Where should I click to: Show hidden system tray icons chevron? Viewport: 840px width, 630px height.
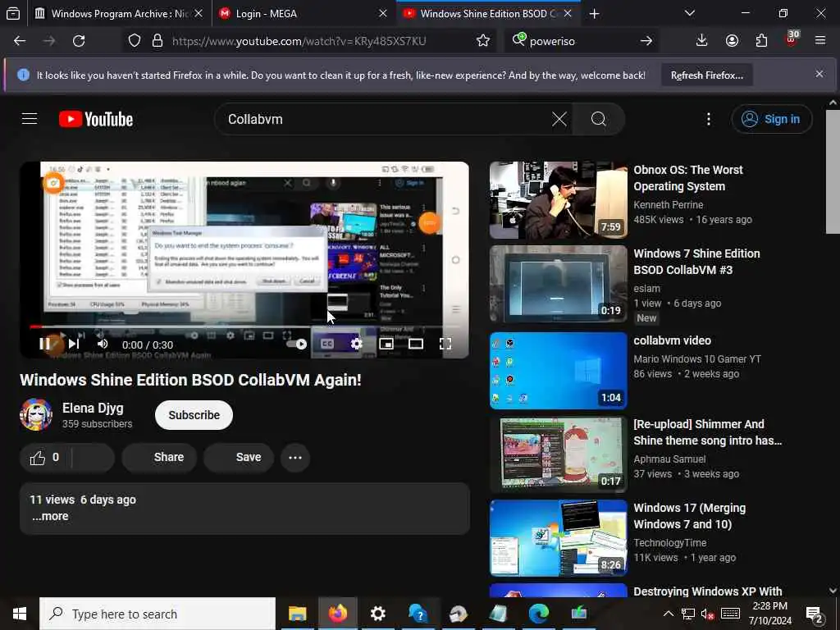pos(668,614)
